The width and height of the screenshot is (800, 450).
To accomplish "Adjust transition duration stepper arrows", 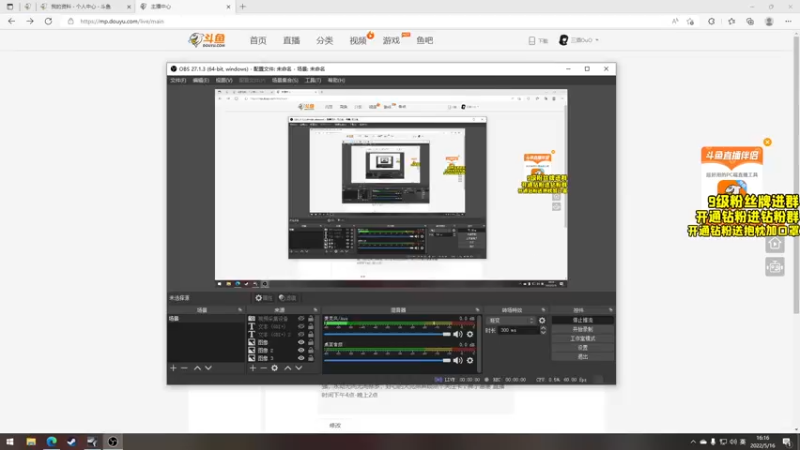I will point(543,331).
